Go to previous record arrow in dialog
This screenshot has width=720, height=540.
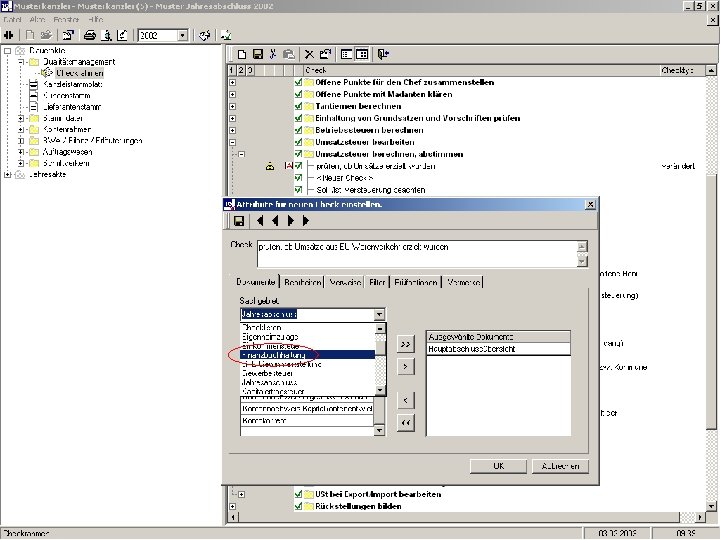coord(275,221)
